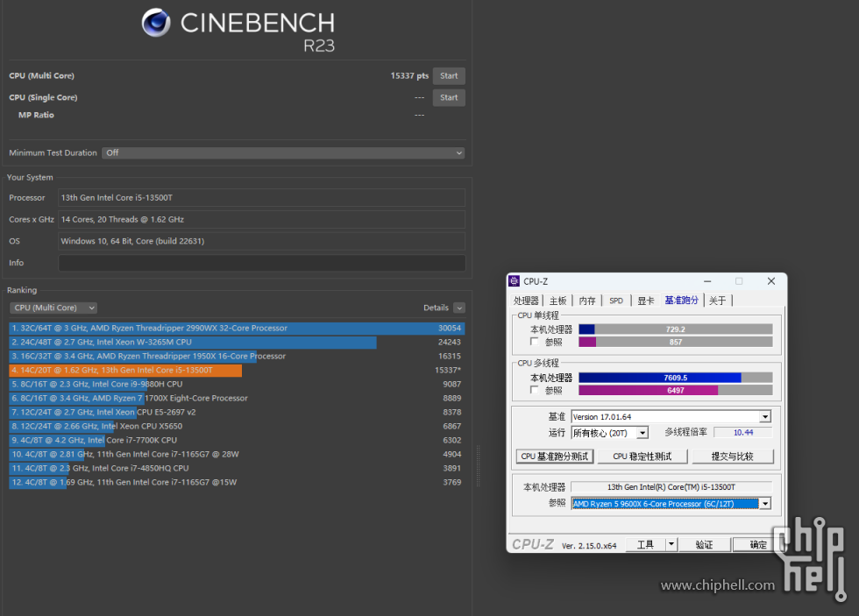Click the 确定 button in CPU-Z
Screen dimensions: 859x616
tap(757, 545)
